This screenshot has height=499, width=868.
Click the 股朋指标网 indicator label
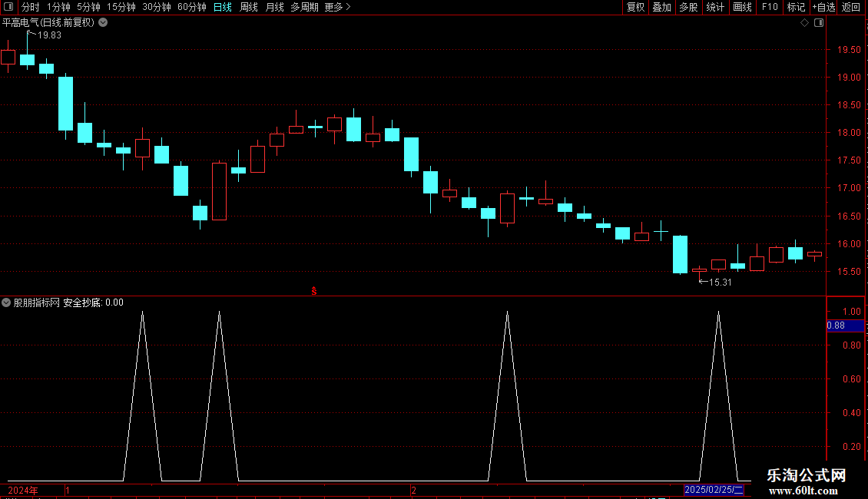point(37,302)
